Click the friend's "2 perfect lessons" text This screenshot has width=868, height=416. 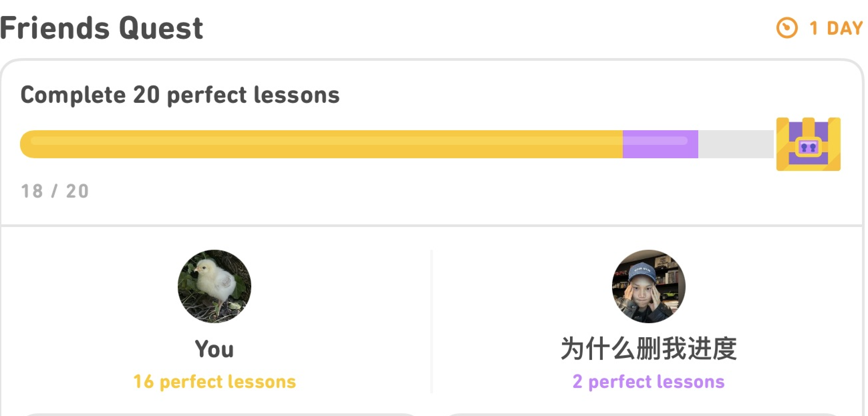click(x=648, y=382)
